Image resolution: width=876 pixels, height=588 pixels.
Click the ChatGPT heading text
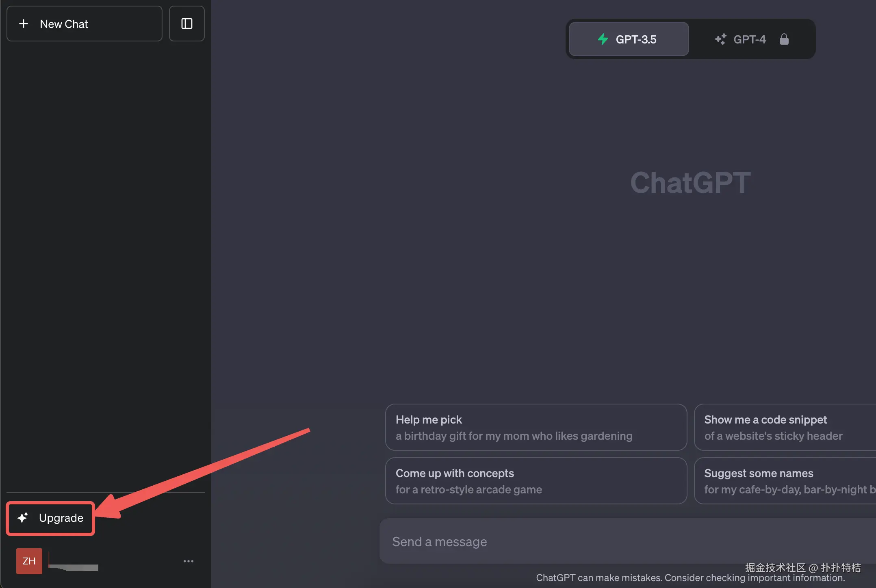[690, 183]
